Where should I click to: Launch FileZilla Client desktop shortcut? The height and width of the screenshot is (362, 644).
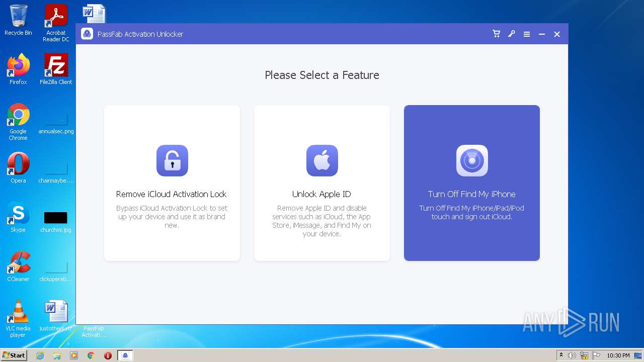click(56, 69)
